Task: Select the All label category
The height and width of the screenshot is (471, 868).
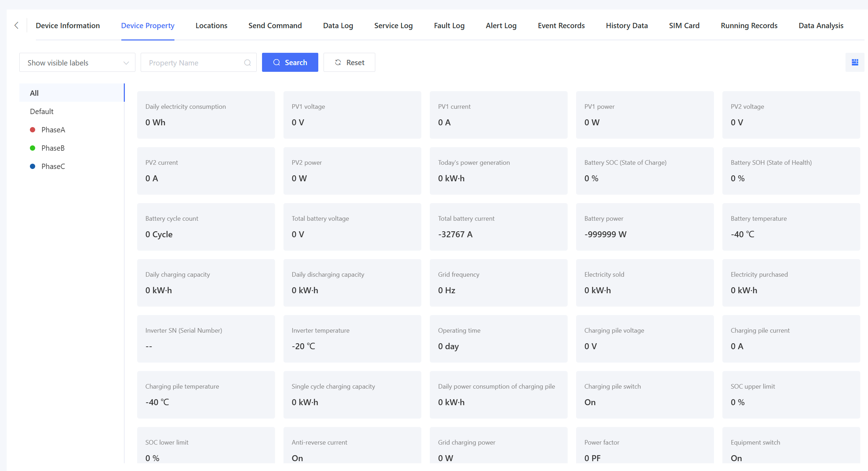Action: coord(71,93)
